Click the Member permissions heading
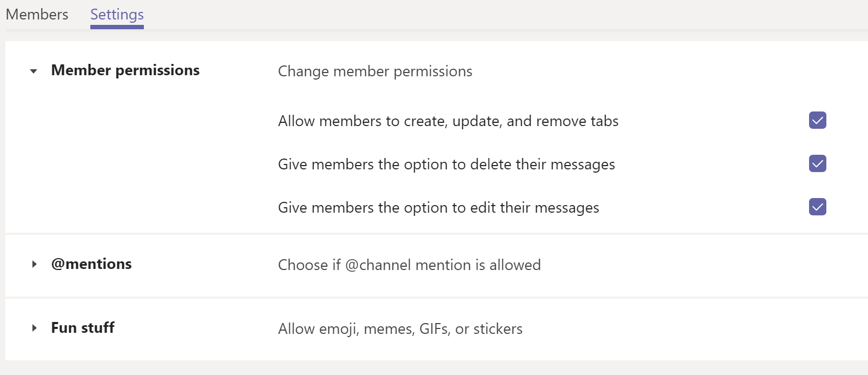The height and width of the screenshot is (375, 868). coord(125,70)
